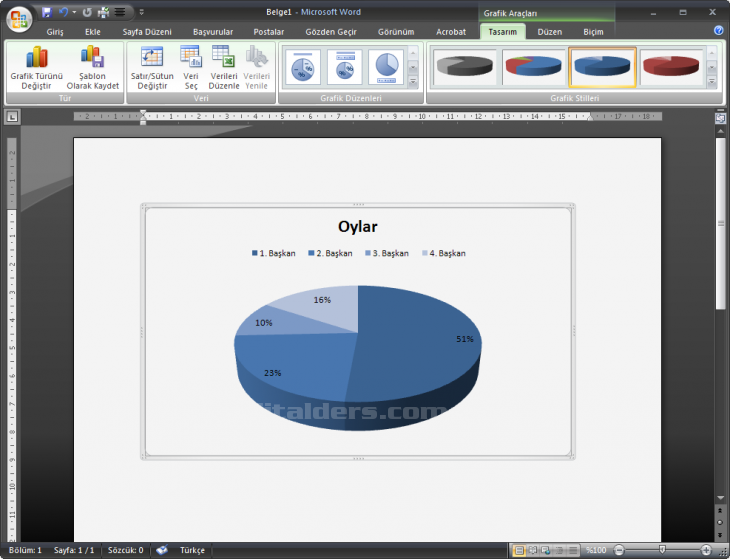Image resolution: width=730 pixels, height=559 pixels.
Task: Open the Undo history dropdown arrow
Action: coord(74,13)
